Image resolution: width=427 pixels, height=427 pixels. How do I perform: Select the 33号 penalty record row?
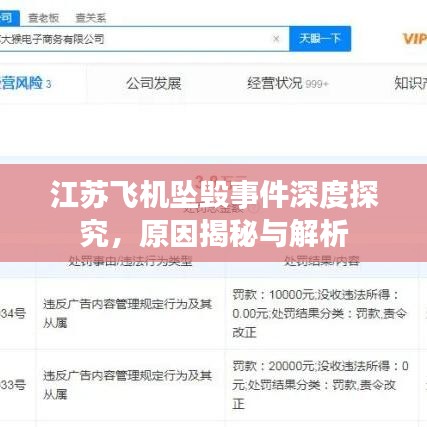point(213,385)
